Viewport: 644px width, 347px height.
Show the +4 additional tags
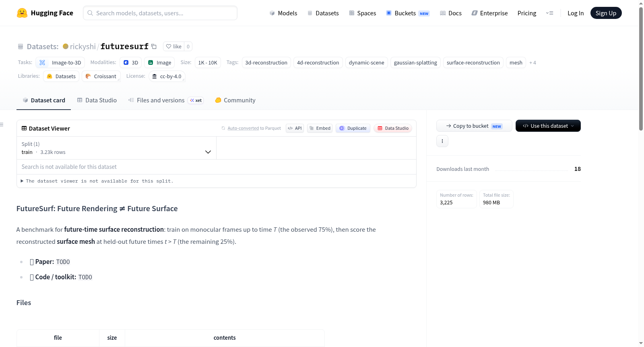point(533,62)
